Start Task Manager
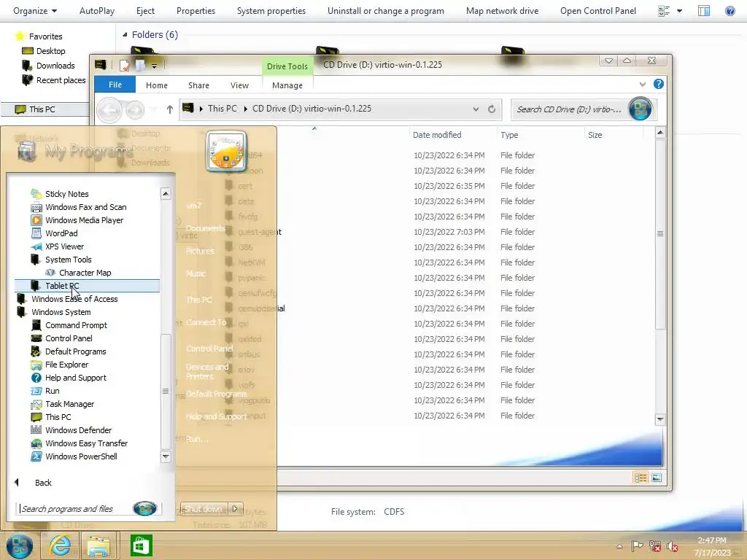 click(x=69, y=404)
